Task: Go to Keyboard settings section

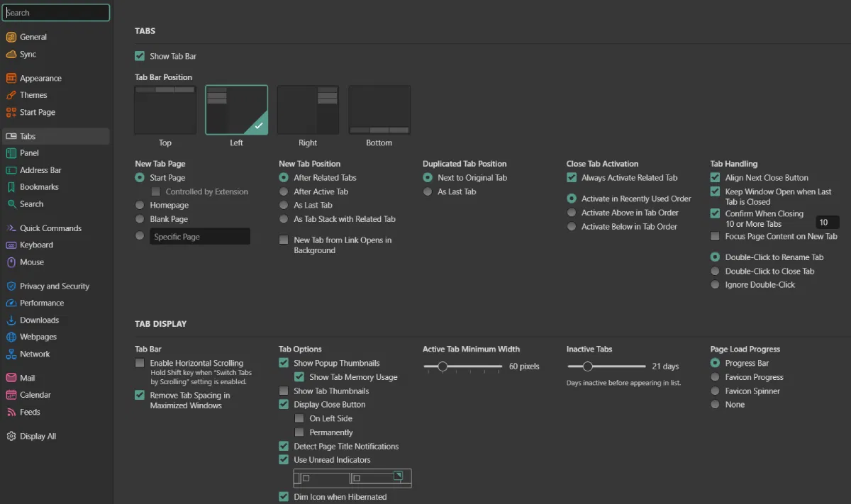Action: point(36,245)
